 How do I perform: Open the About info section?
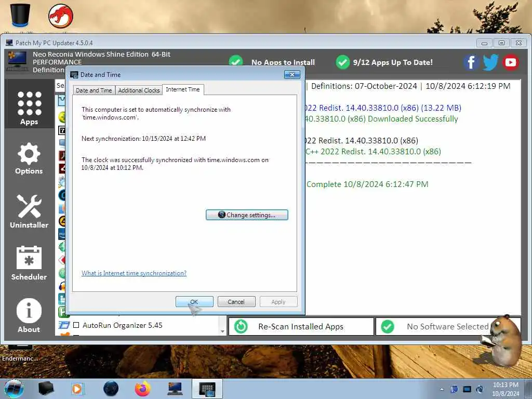tap(29, 315)
